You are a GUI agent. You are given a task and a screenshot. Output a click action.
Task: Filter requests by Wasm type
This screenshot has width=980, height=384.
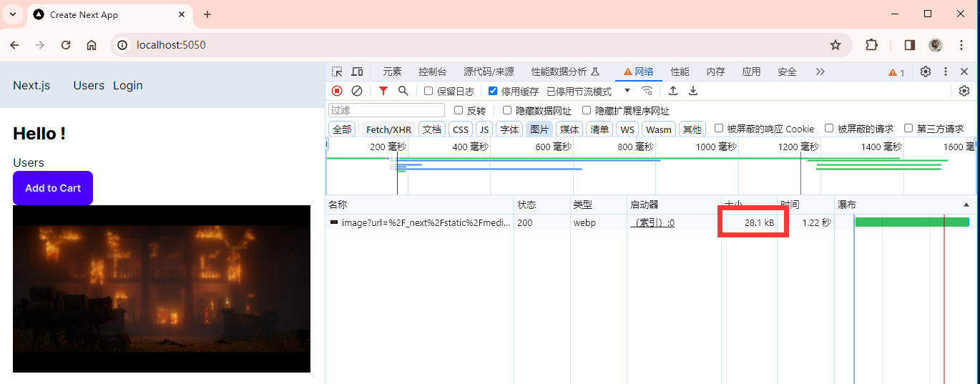click(x=658, y=129)
